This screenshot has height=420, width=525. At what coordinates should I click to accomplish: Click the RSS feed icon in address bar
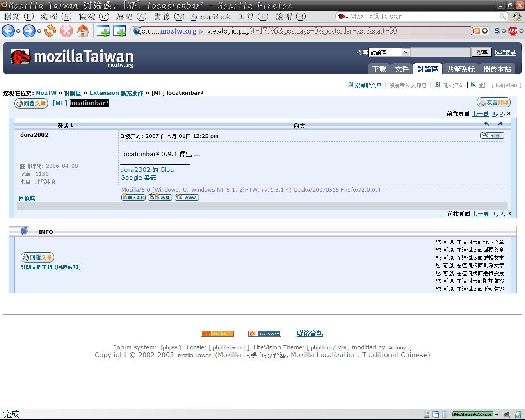click(x=477, y=31)
